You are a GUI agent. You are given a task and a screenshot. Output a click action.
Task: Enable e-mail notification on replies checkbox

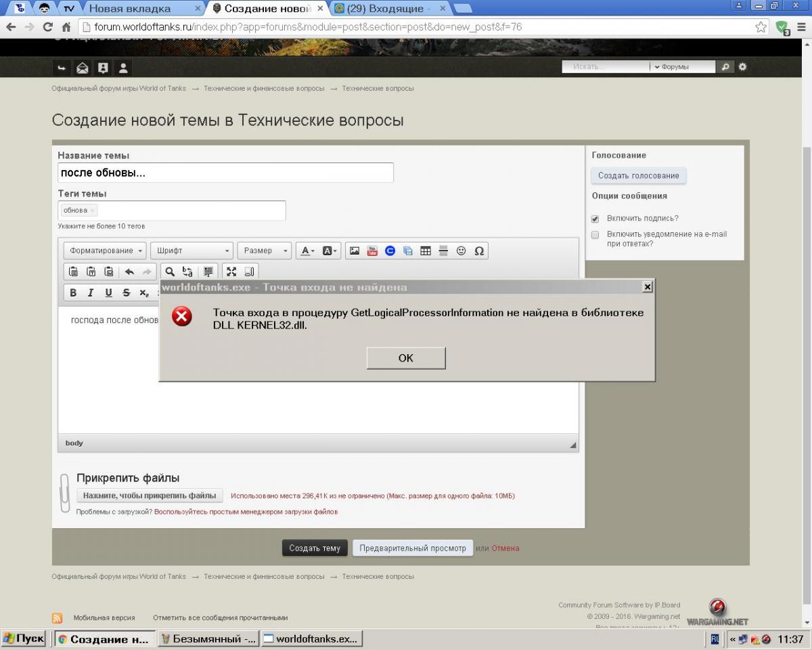[x=595, y=235]
